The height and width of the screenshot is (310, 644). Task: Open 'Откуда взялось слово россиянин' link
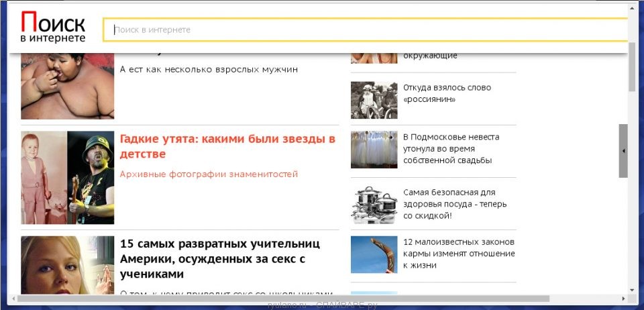(447, 93)
